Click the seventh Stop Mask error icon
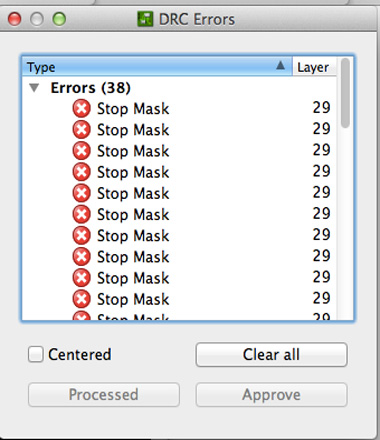Image resolution: width=380 pixels, height=440 pixels. click(81, 236)
